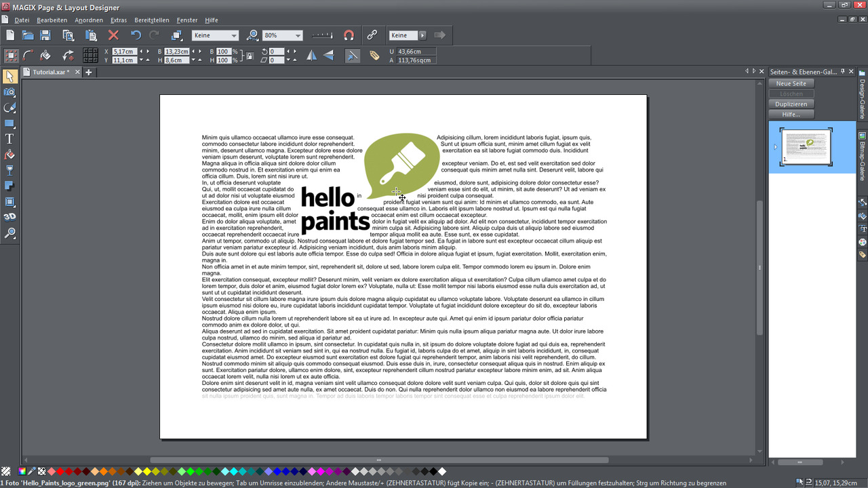Open Design-Galerie side tab
The width and height of the screenshot is (868, 488).
863,94
